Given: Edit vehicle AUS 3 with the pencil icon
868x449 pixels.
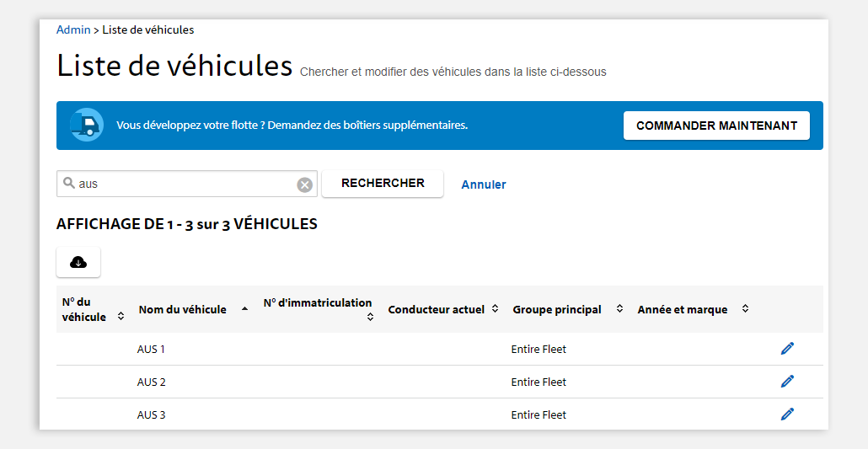Looking at the screenshot, I should [787, 414].
